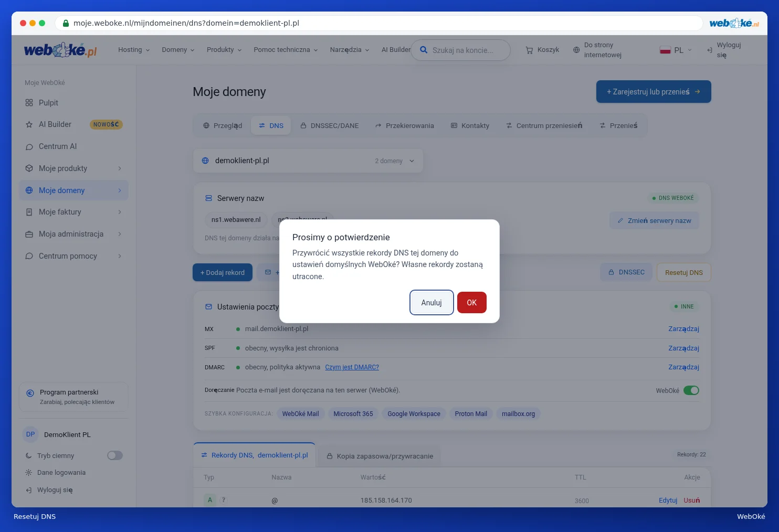Open the Pomoc techniczna dropdown
Viewport: 779px width, 532px height.
(x=286, y=50)
